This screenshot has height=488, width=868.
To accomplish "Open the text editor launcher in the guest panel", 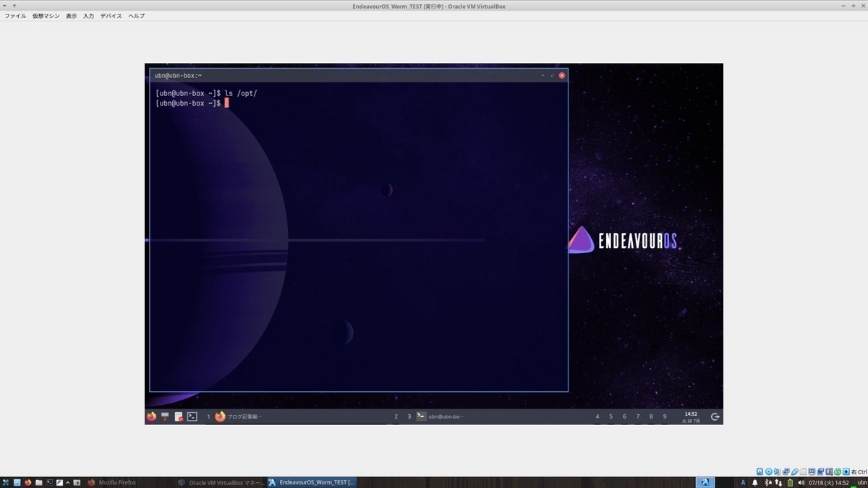I will (x=179, y=416).
